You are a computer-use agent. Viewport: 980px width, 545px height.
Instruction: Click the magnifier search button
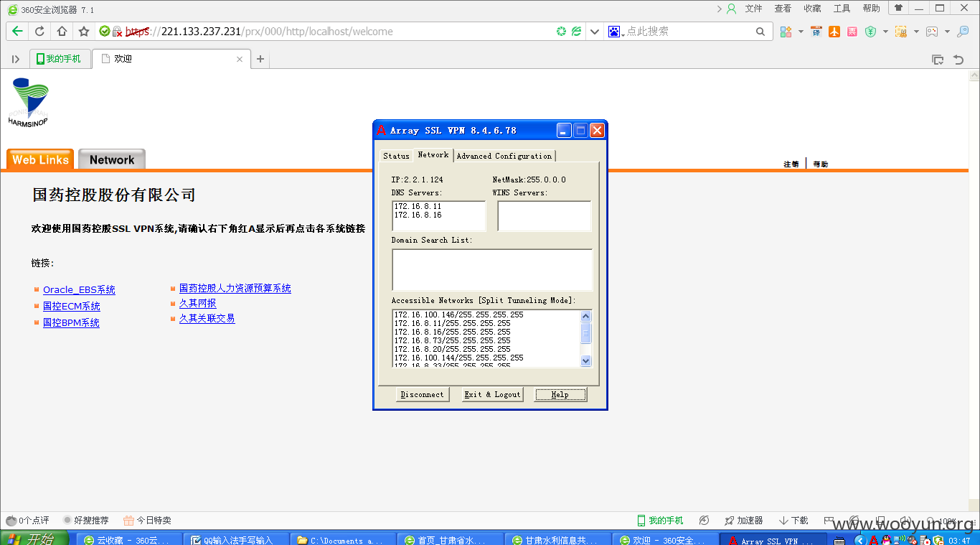click(x=760, y=32)
